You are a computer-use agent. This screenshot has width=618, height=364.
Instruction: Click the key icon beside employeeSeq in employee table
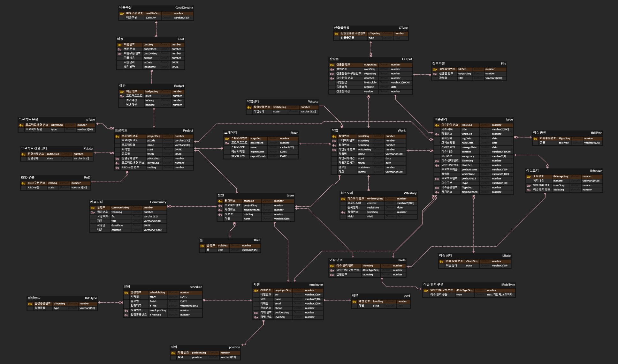pos(256,290)
